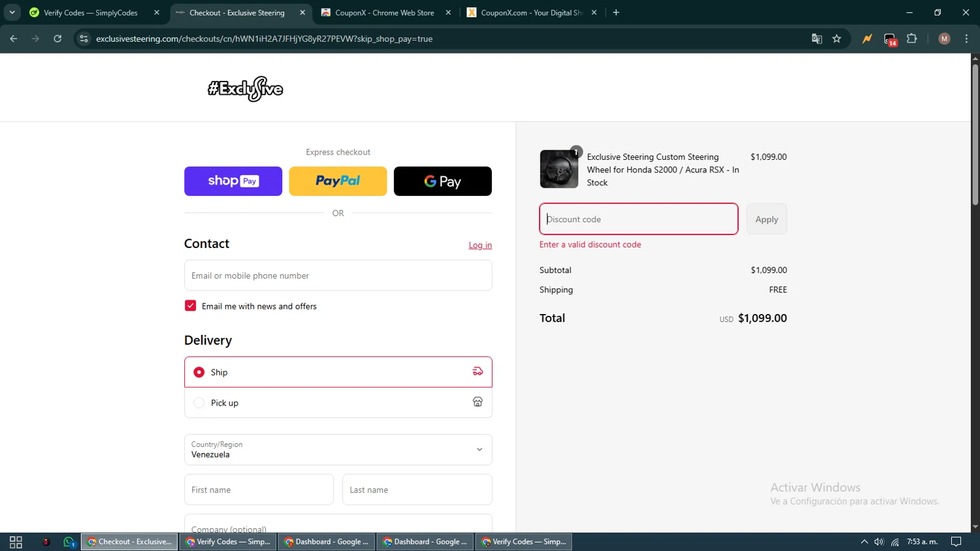980x551 pixels.
Task: Focus the Last name field
Action: coord(417,490)
